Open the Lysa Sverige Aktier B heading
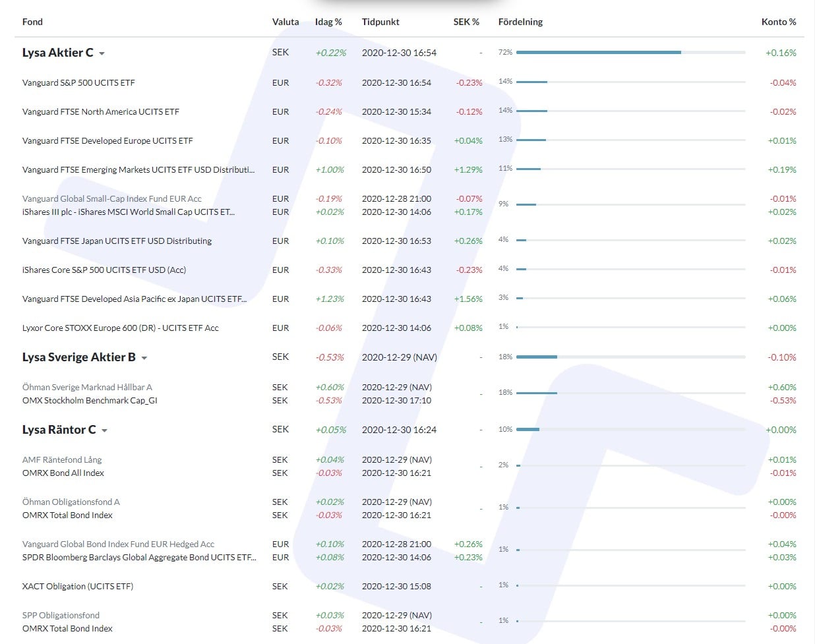Viewport: 815px width, 644px height. pos(78,357)
